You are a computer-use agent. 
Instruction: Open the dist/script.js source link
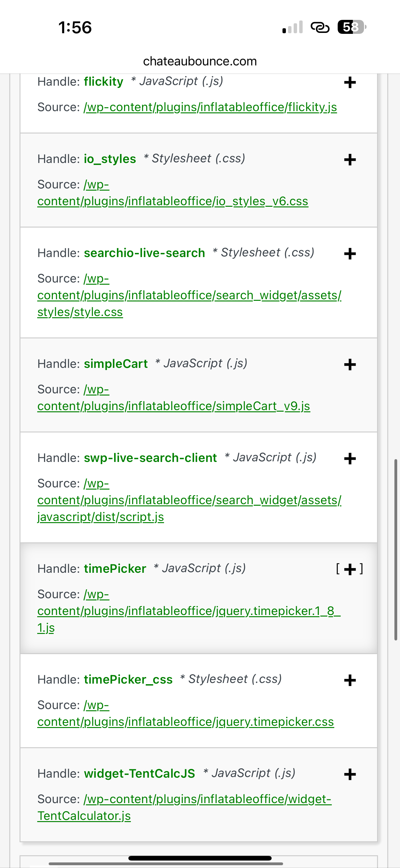point(189,500)
